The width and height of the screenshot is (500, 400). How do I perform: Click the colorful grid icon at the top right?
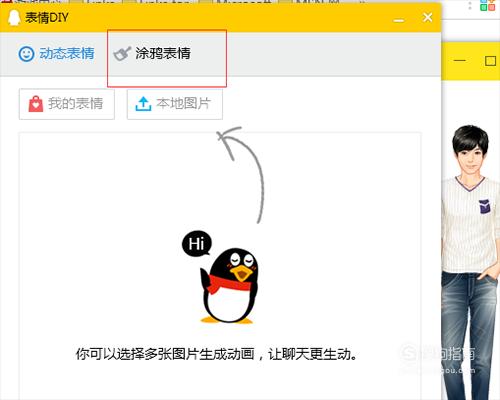(488, 5)
